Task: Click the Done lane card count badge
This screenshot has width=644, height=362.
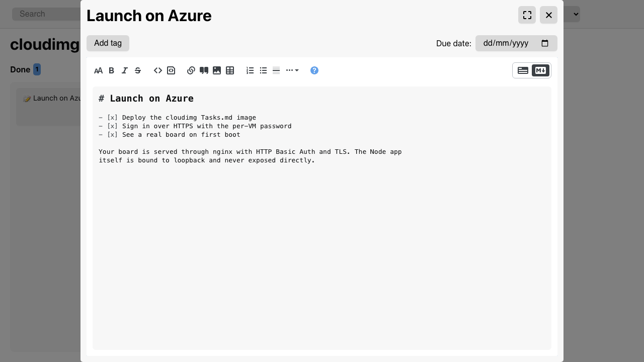Action: [37, 69]
